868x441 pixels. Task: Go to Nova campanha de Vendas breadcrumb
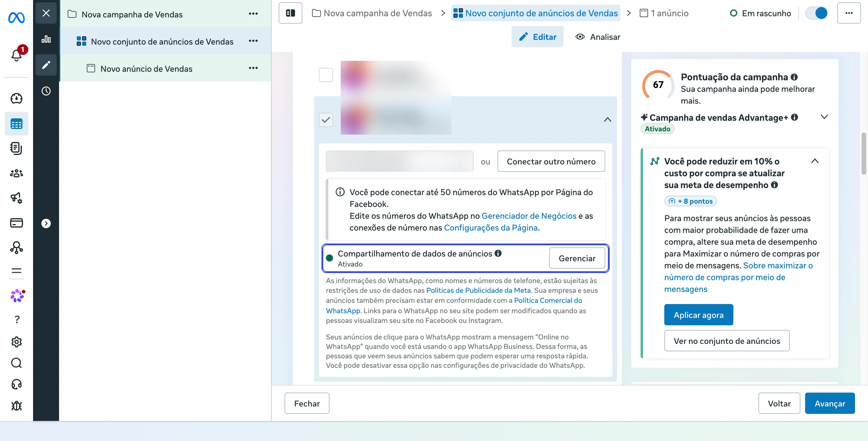point(372,13)
